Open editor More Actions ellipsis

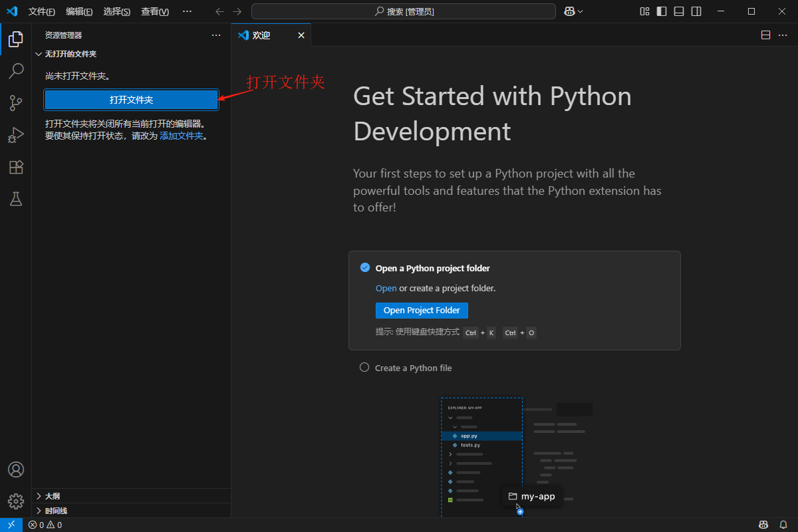pyautogui.click(x=783, y=35)
